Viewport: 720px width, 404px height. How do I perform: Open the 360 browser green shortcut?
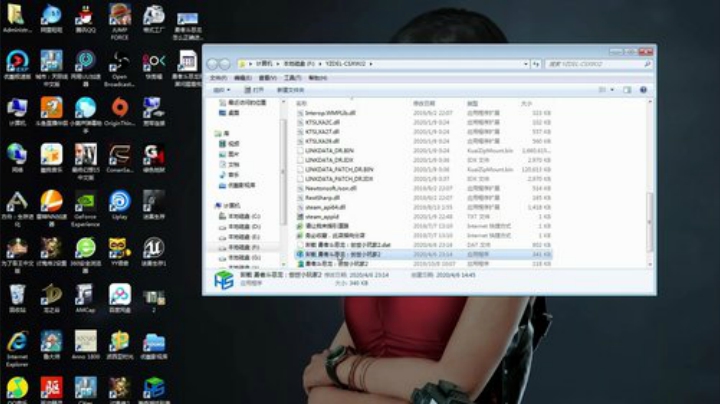(85, 255)
